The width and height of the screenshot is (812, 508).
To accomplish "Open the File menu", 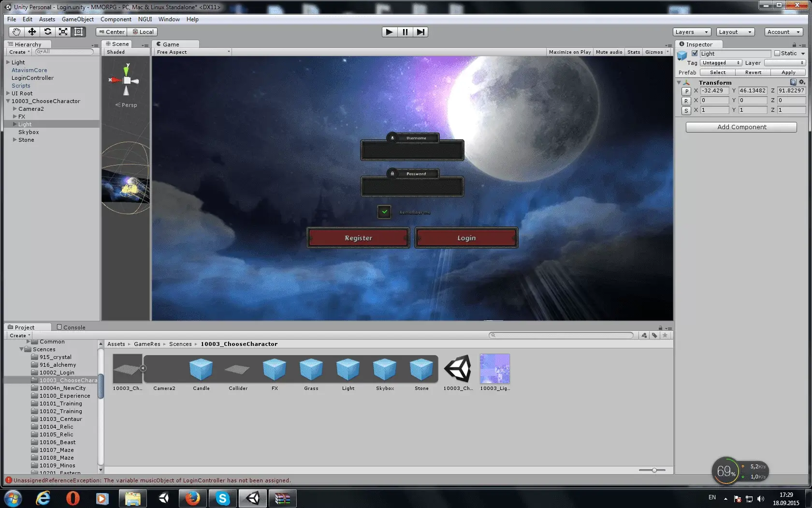I will tap(12, 19).
